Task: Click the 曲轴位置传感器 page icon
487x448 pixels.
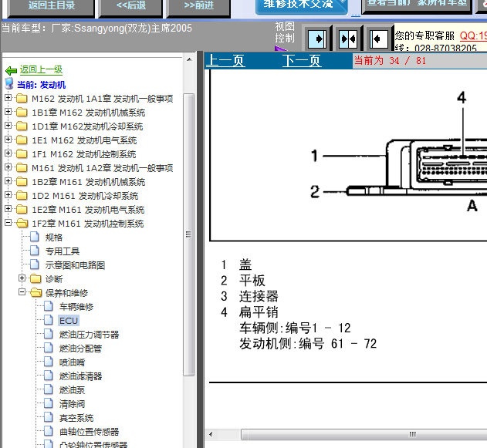Action: pyautogui.click(x=49, y=431)
